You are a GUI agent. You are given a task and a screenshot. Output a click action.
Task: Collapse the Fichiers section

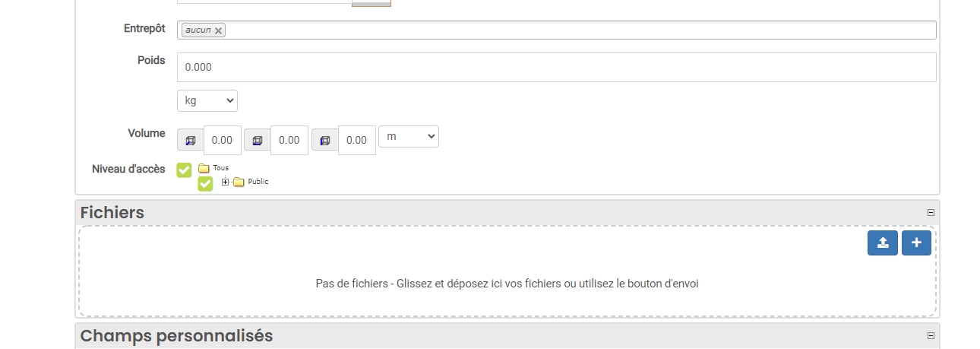pyautogui.click(x=931, y=213)
